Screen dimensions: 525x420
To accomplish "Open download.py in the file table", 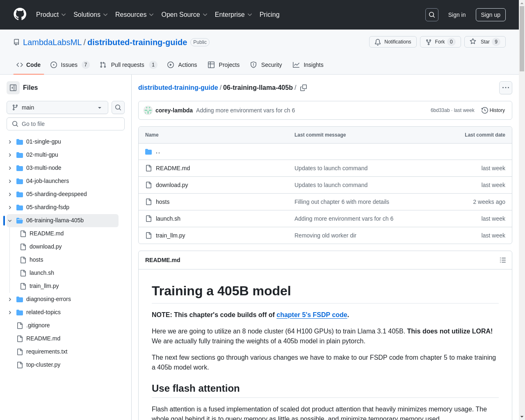I will click(x=172, y=185).
